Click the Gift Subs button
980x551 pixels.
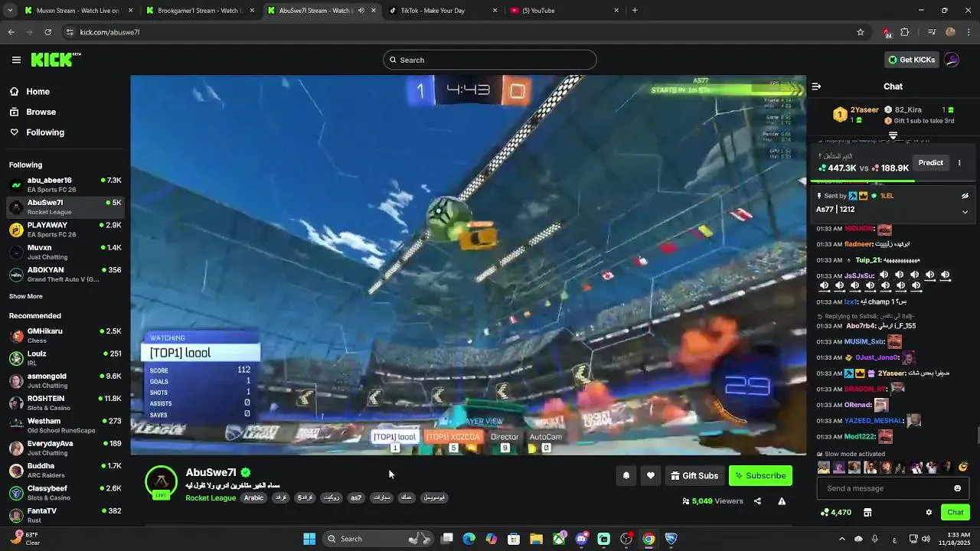click(x=694, y=476)
